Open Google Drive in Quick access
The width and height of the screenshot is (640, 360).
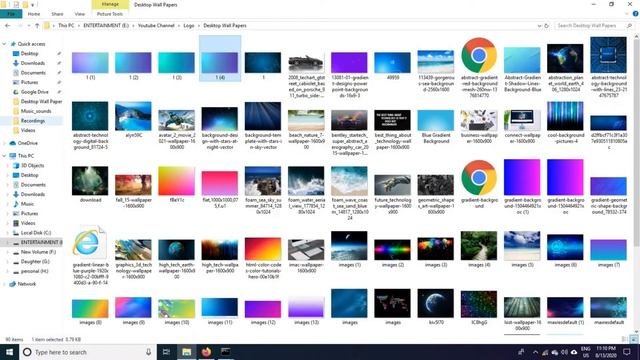pyautogui.click(x=34, y=92)
